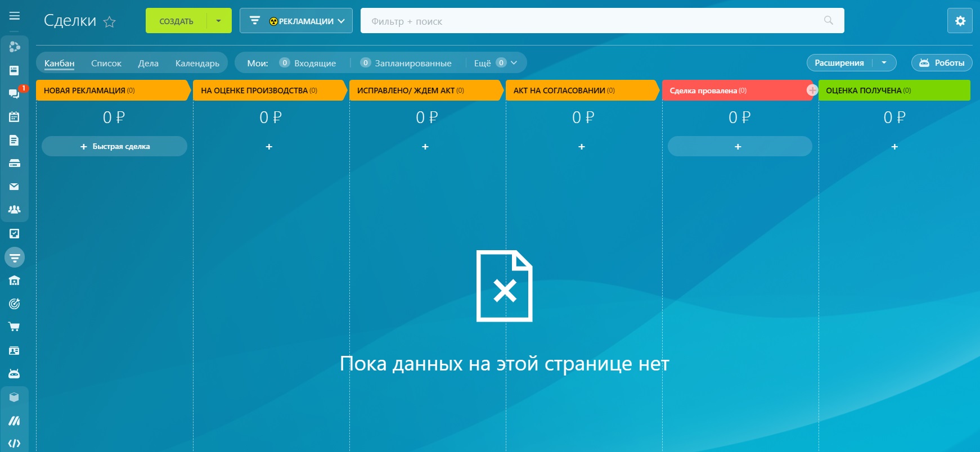The width and height of the screenshot is (980, 452).
Task: Click the settings gear icon
Action: [x=960, y=21]
